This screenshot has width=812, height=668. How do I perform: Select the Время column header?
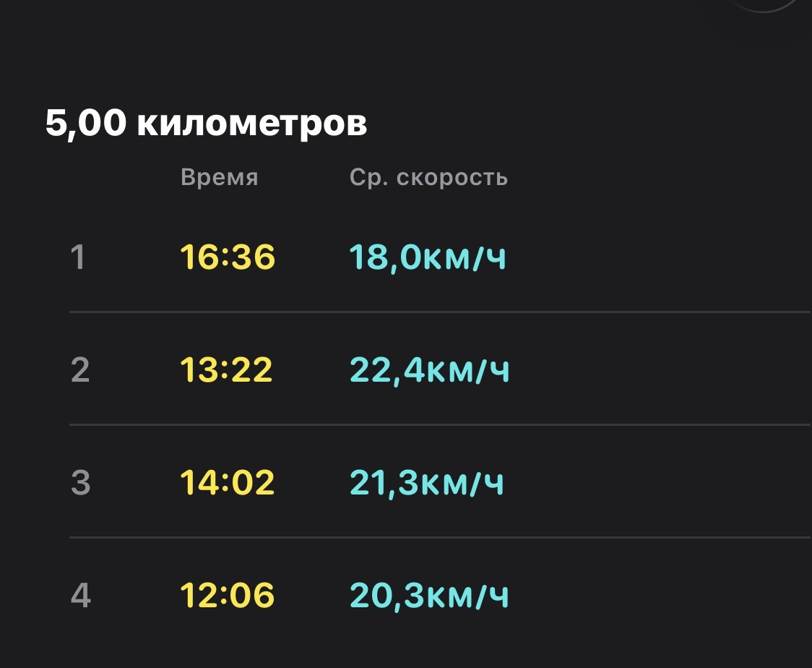[x=219, y=177]
